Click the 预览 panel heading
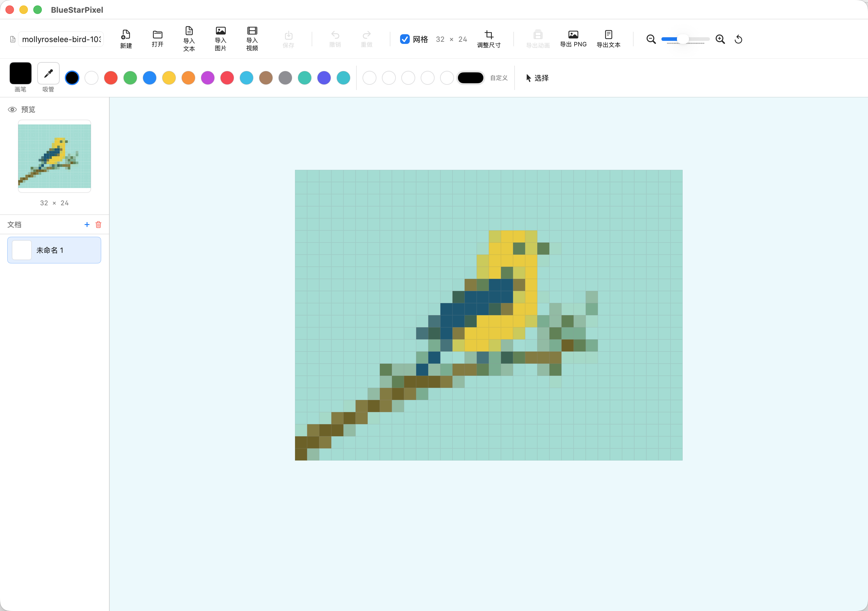The image size is (868, 611). [x=28, y=110]
